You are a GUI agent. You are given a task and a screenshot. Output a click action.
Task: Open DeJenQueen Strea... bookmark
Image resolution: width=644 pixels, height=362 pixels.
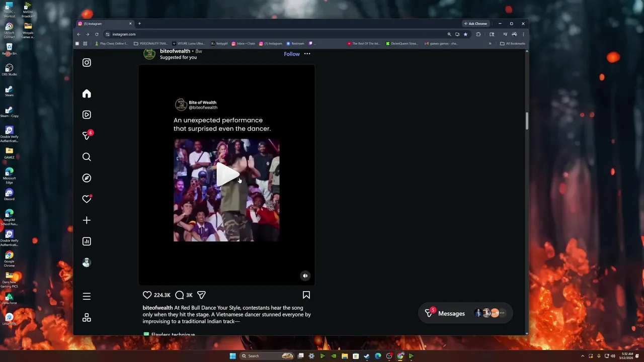(402, 44)
